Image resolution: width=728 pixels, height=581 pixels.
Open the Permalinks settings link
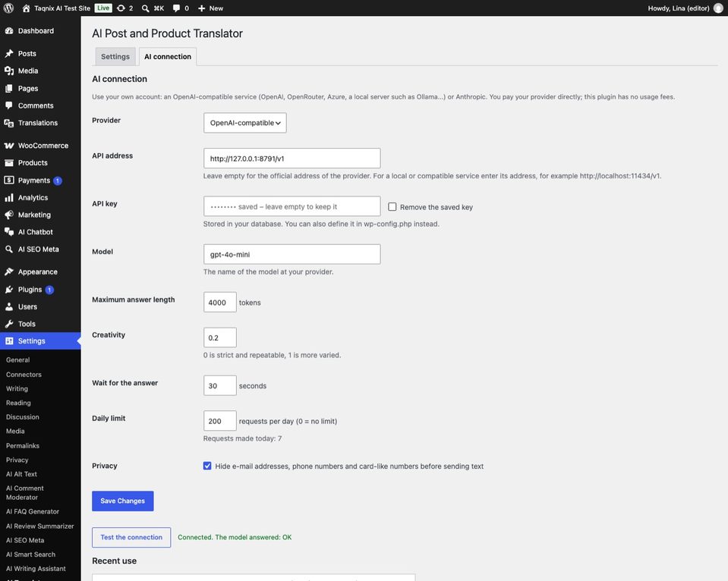tap(23, 445)
